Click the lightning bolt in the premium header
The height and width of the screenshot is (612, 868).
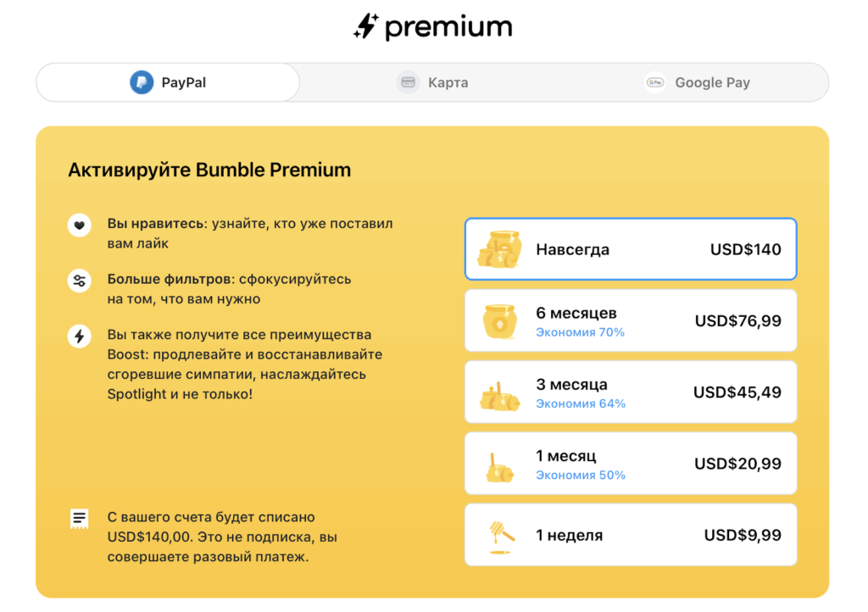pyautogui.click(x=368, y=25)
